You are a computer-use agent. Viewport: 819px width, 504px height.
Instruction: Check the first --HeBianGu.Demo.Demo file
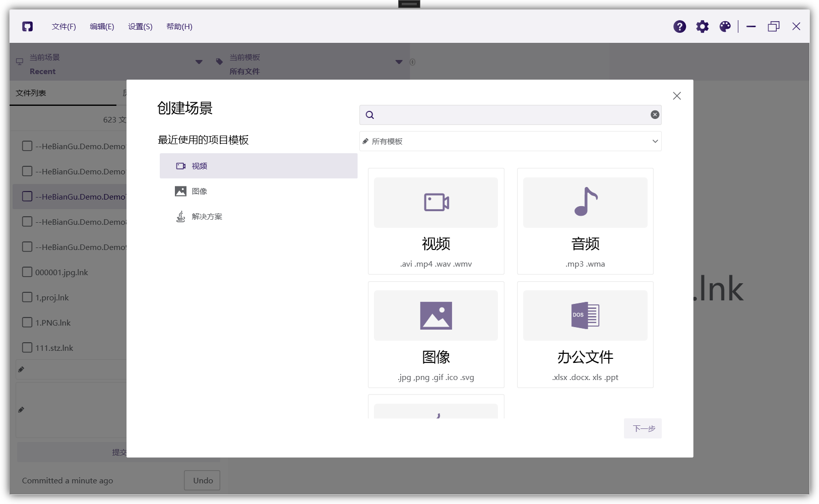tap(27, 146)
